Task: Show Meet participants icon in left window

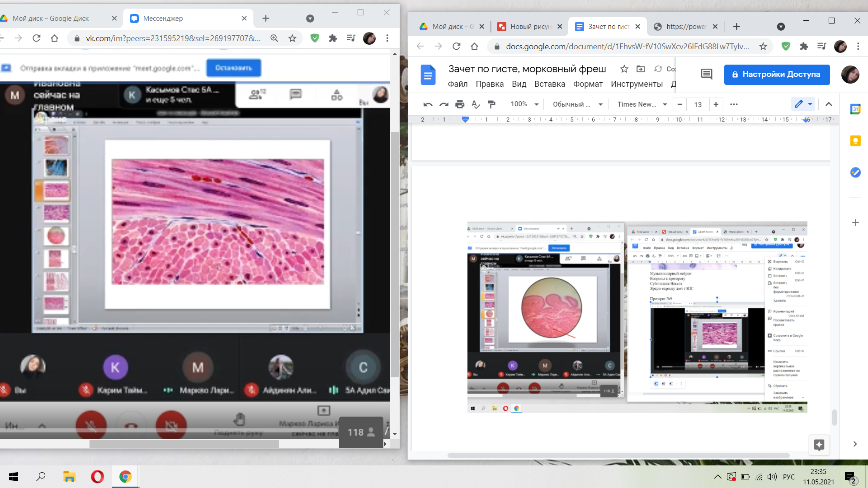Action: pyautogui.click(x=257, y=94)
